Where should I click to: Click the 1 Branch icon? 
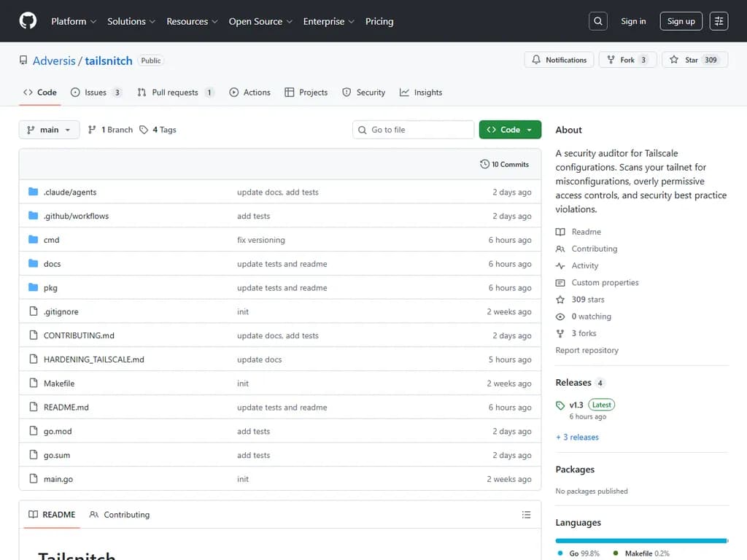pyautogui.click(x=92, y=130)
